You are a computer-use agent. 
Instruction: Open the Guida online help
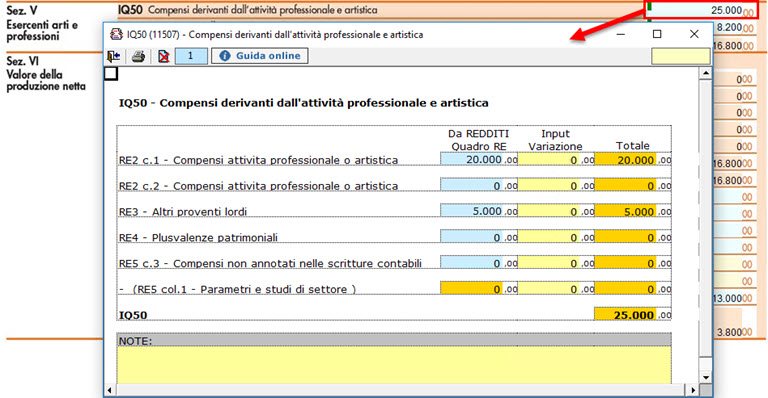click(260, 56)
